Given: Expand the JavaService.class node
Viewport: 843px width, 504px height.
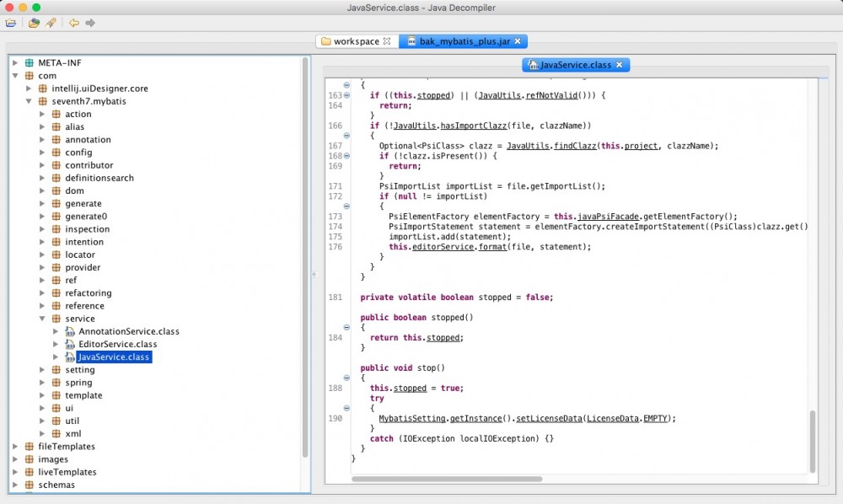Looking at the screenshot, I should [x=56, y=357].
